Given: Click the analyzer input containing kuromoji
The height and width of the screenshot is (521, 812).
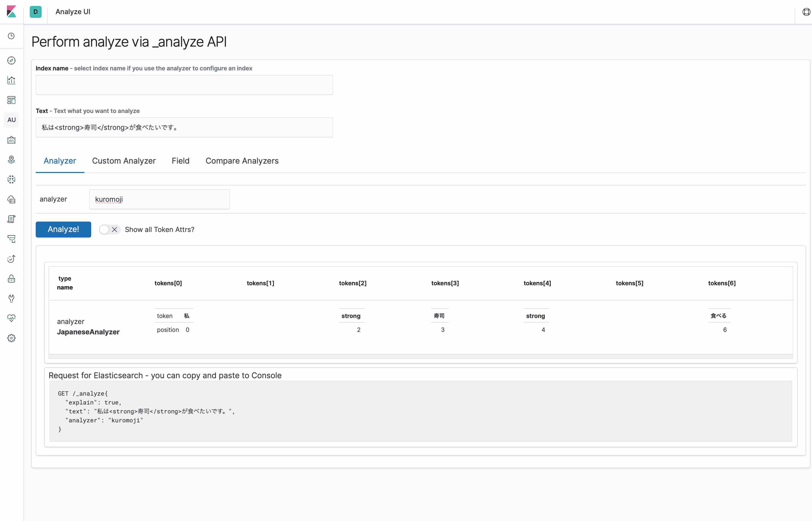Looking at the screenshot, I should pos(159,199).
